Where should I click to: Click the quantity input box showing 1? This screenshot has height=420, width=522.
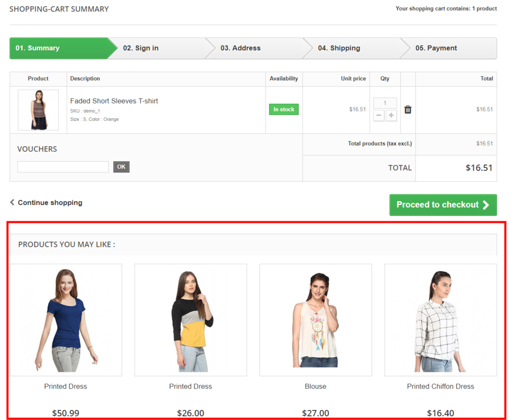click(385, 103)
